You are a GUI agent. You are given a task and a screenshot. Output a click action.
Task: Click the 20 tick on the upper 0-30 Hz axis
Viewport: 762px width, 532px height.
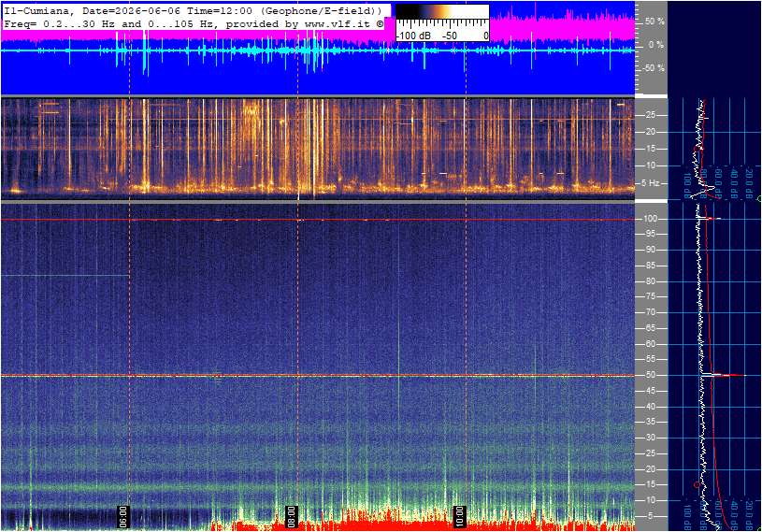point(651,132)
